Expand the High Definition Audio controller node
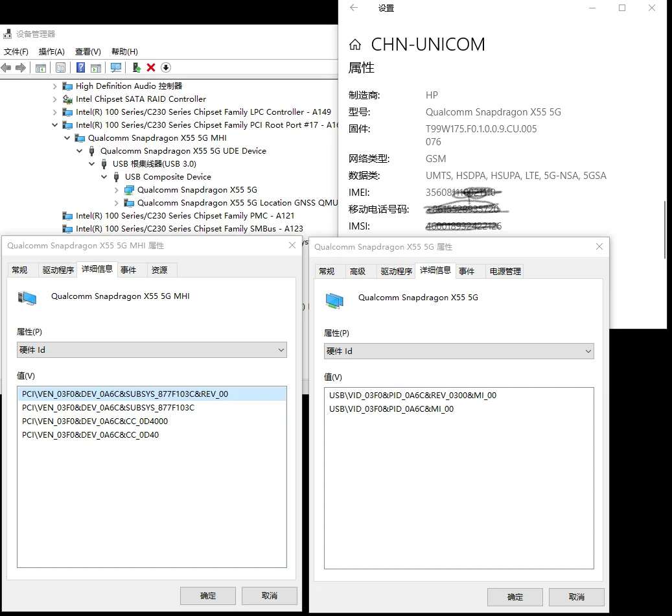The width and height of the screenshot is (672, 616). (x=55, y=86)
